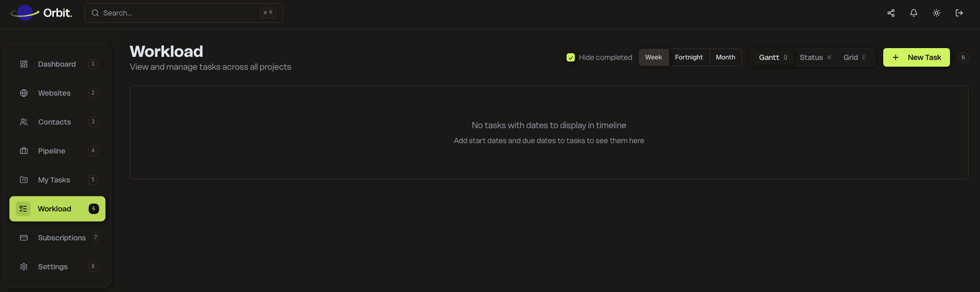Open Workload from sidebar
This screenshot has height=292, width=980.
point(57,208)
